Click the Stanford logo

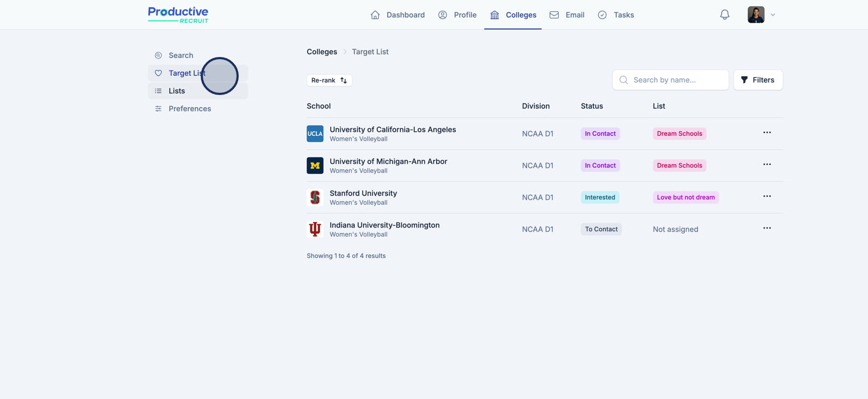coord(315,198)
